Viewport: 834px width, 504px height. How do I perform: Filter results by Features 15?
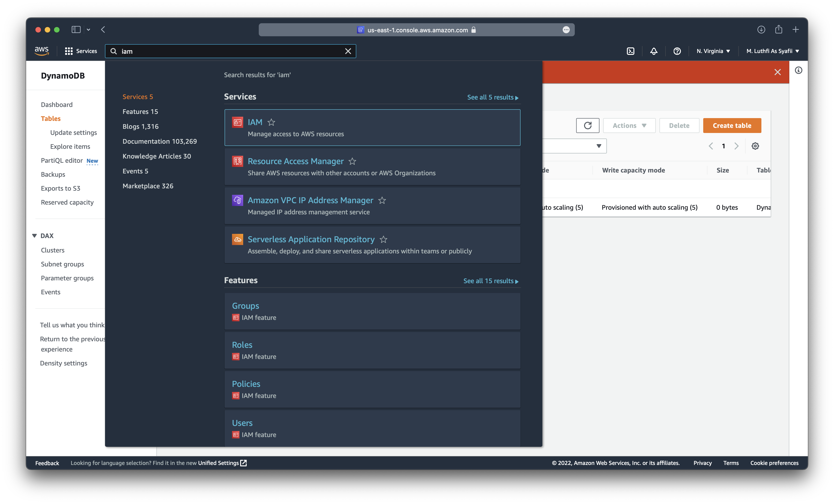point(140,112)
